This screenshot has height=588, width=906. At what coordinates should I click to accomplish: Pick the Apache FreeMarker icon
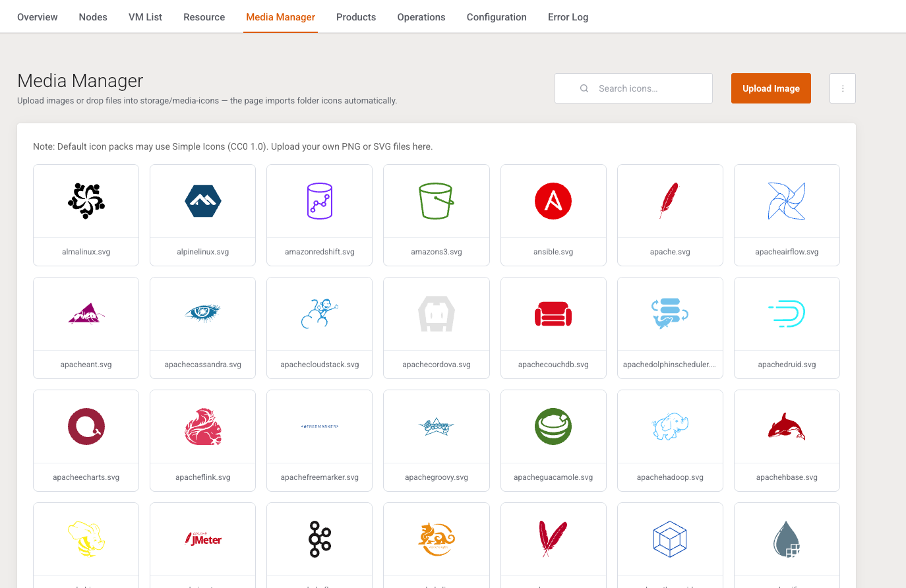[x=320, y=426]
